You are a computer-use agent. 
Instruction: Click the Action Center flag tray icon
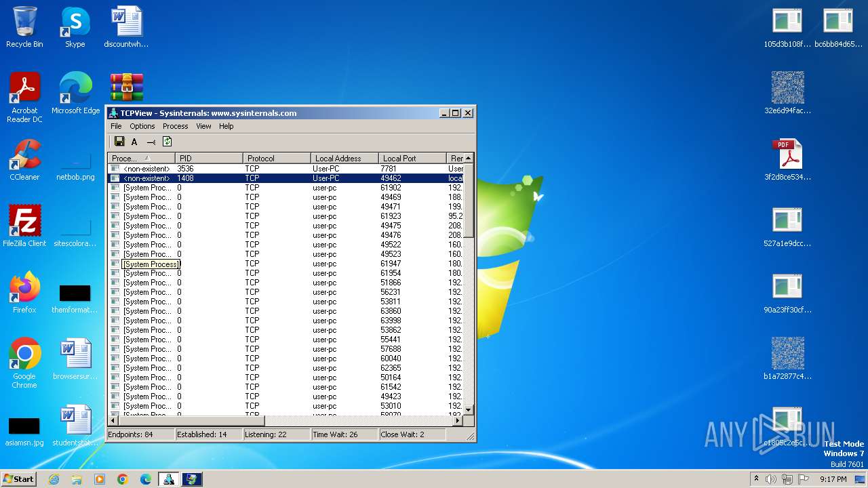click(x=804, y=479)
